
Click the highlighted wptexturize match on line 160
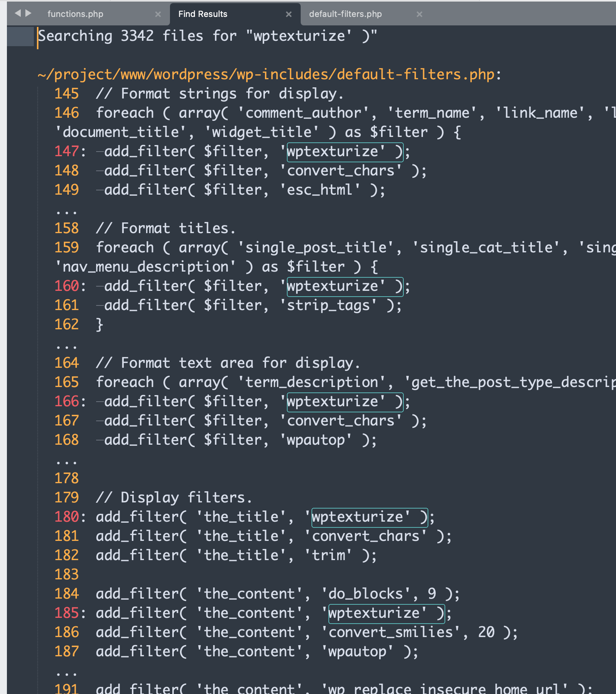pyautogui.click(x=345, y=286)
